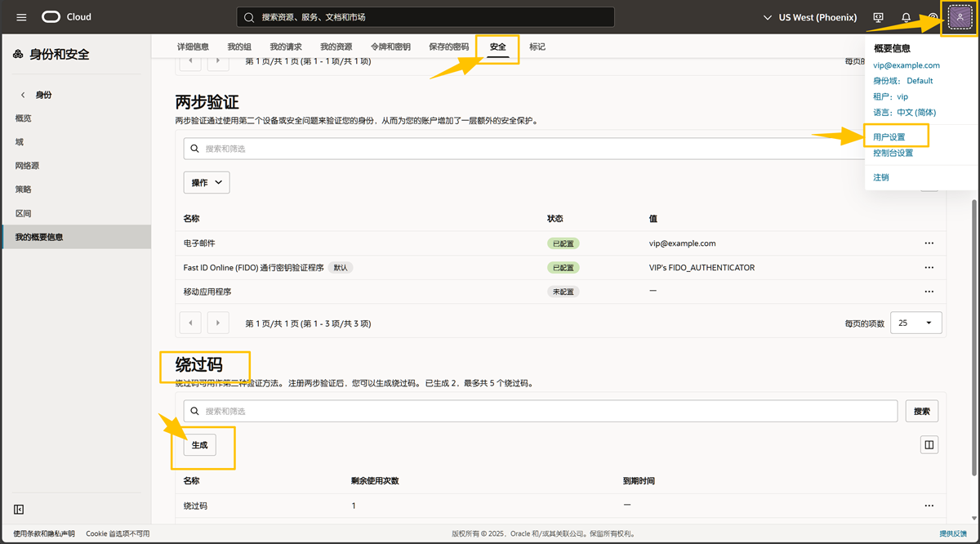Open actions menu for 移动应用程序 row

point(929,292)
